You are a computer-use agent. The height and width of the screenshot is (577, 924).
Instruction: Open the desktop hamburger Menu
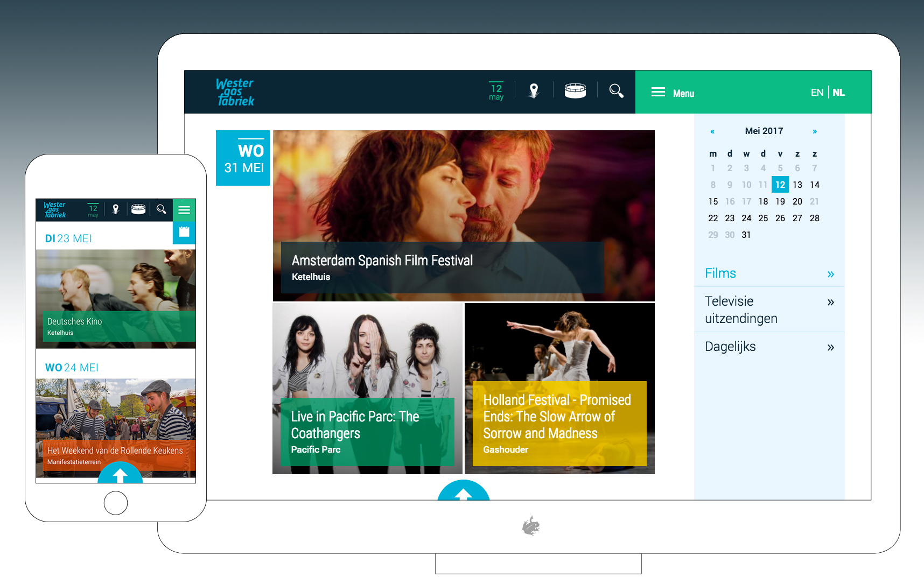click(x=673, y=93)
